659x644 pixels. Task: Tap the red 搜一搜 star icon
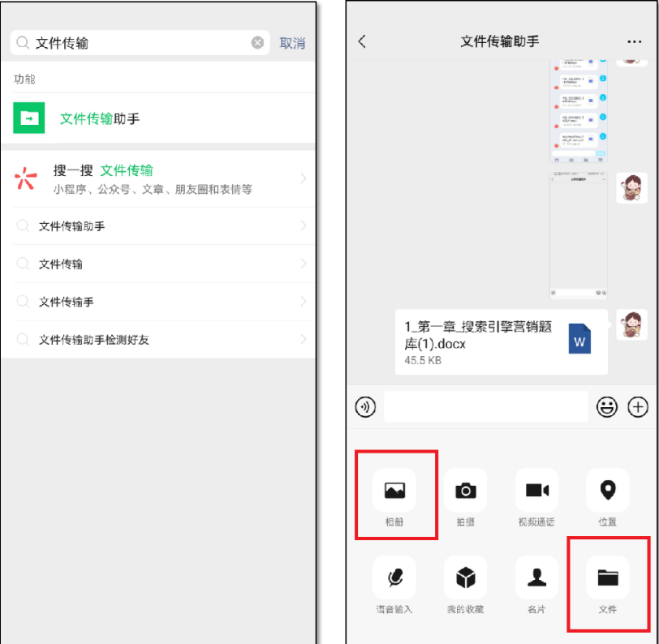pos(26,178)
